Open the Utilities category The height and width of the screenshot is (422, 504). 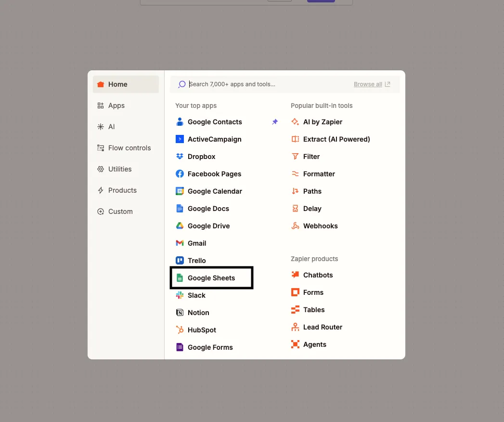point(126,169)
